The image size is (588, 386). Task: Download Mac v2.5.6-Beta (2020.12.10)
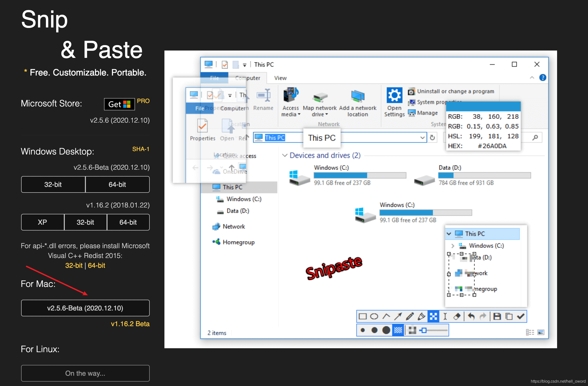click(85, 308)
